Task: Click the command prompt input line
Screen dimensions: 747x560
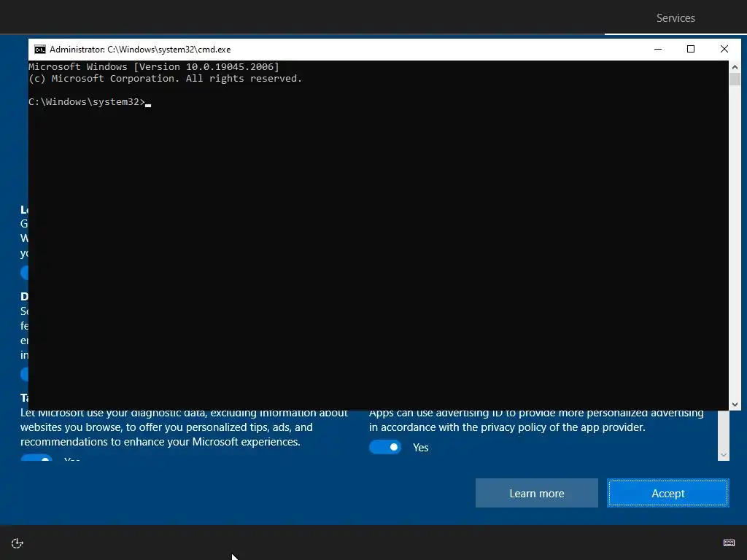Action: 90,102
